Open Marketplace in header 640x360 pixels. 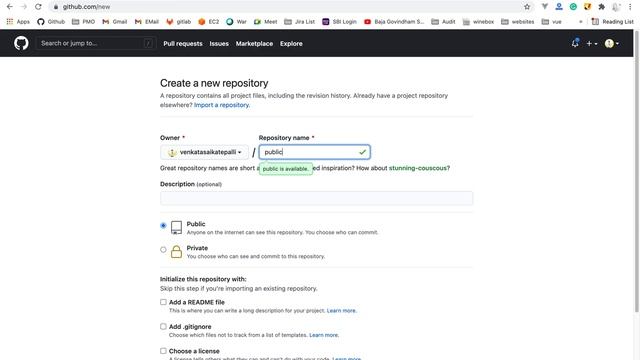(254, 43)
